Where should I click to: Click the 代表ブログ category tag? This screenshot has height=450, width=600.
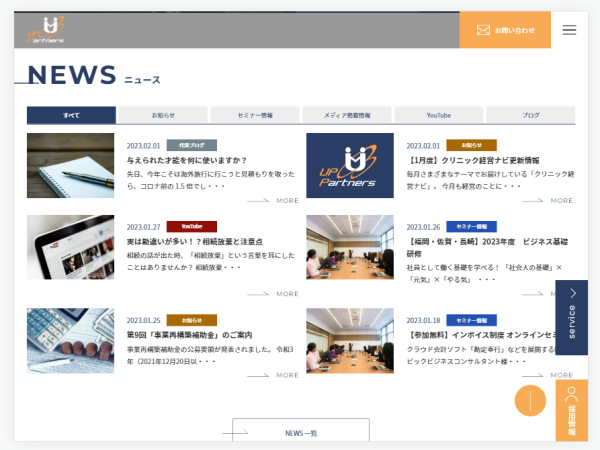(x=192, y=145)
